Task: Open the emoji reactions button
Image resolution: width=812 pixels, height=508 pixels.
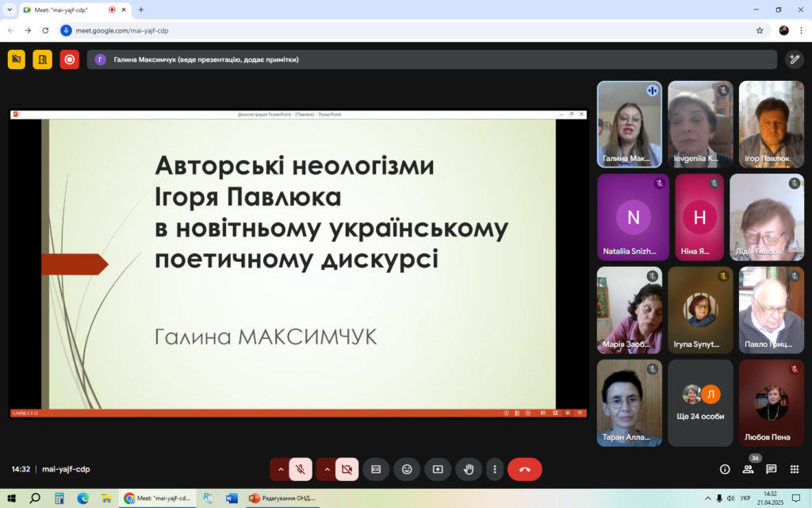Action: click(407, 469)
